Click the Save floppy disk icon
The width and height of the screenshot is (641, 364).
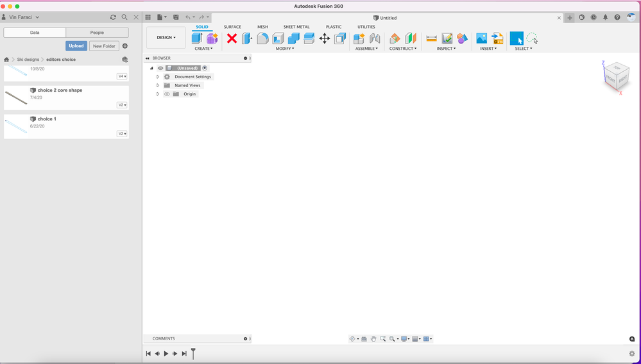click(176, 17)
